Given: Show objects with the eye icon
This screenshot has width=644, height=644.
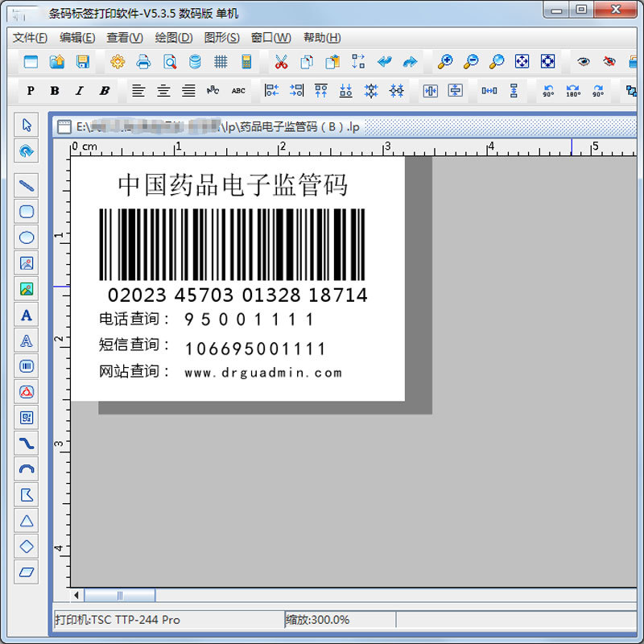Looking at the screenshot, I should 583,62.
